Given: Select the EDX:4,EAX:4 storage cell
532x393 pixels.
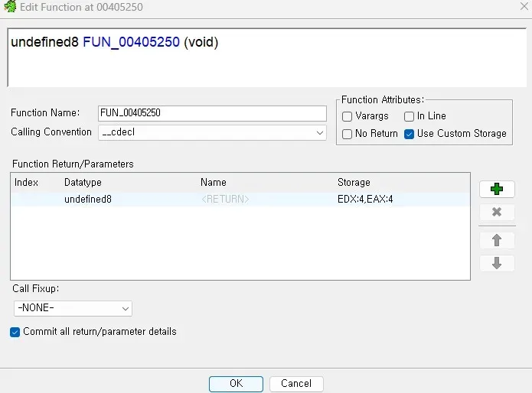Looking at the screenshot, I should [370, 200].
